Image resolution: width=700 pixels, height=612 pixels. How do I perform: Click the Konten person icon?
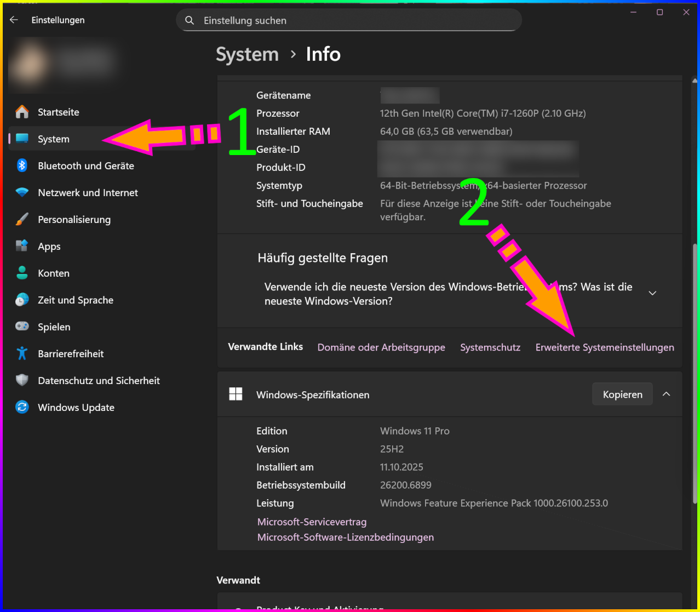22,273
